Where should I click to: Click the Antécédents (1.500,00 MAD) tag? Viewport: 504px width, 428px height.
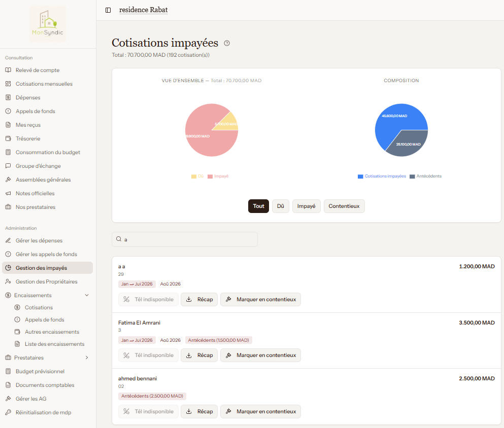(219, 340)
